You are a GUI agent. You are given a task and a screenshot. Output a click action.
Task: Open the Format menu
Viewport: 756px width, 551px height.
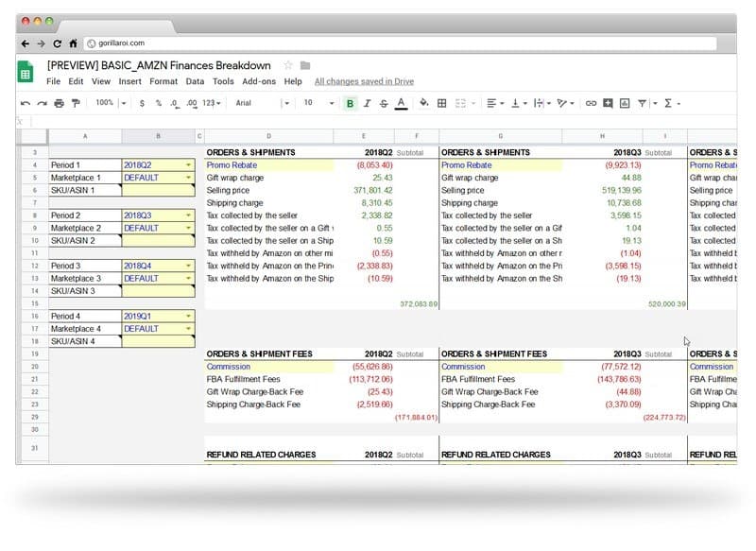(x=163, y=82)
